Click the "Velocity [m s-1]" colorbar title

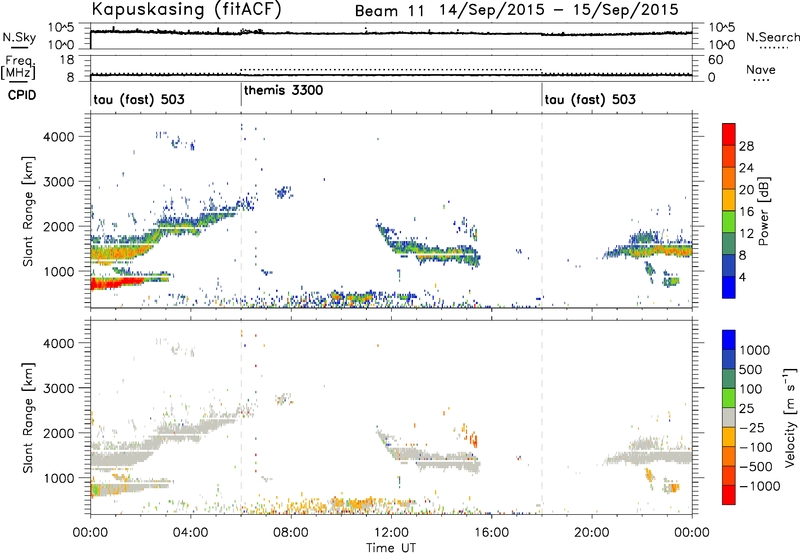(790, 417)
